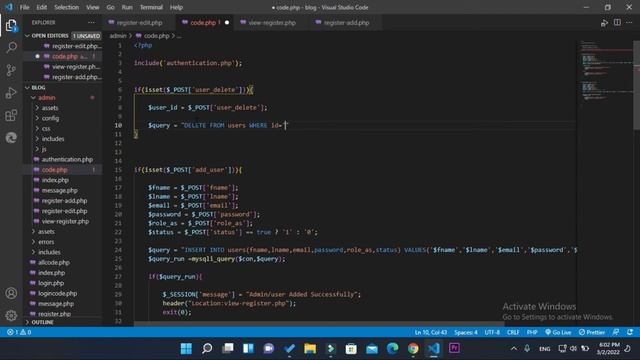Open the Selection menu
Viewport: 640px width, 360px height.
pos(67,7)
